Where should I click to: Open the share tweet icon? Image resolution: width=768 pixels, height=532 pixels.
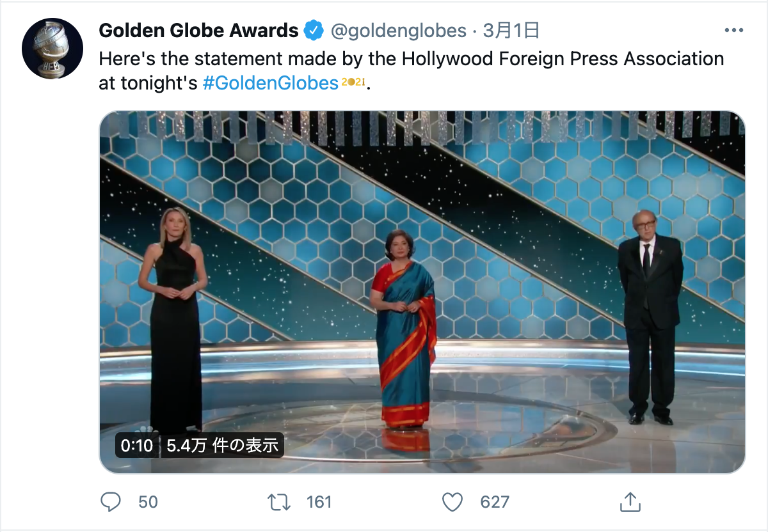pos(630,502)
